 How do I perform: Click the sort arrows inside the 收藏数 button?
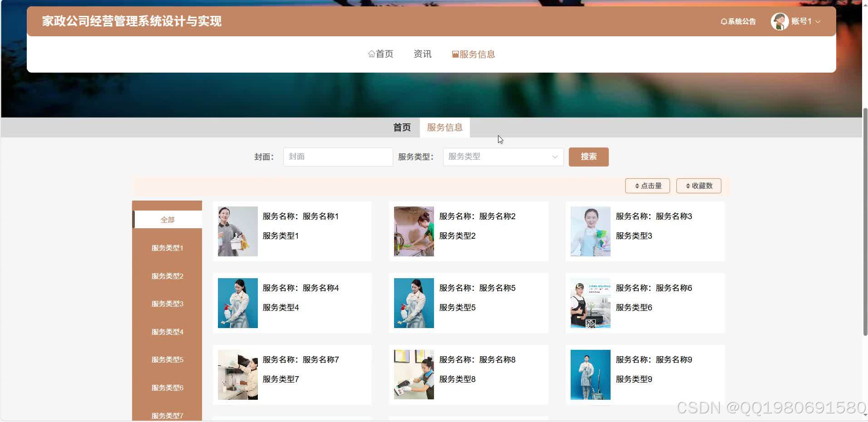pos(687,186)
